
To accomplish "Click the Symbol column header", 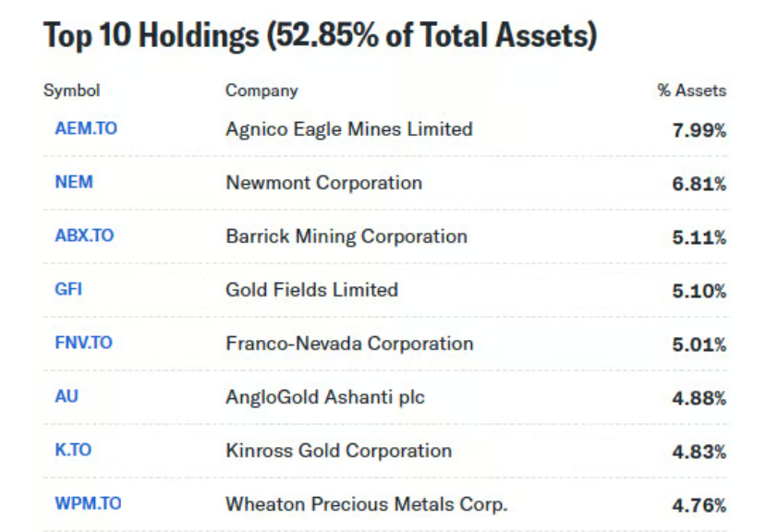I will (x=71, y=91).
